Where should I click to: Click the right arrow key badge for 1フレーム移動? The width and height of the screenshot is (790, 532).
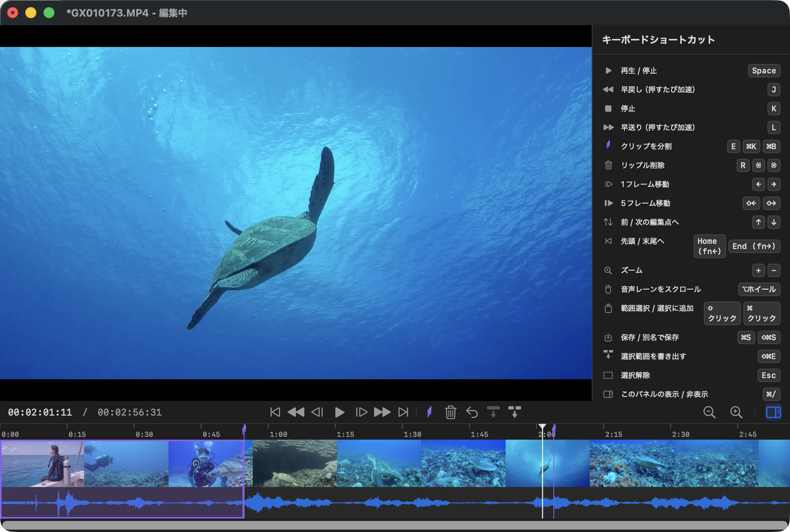click(x=773, y=184)
